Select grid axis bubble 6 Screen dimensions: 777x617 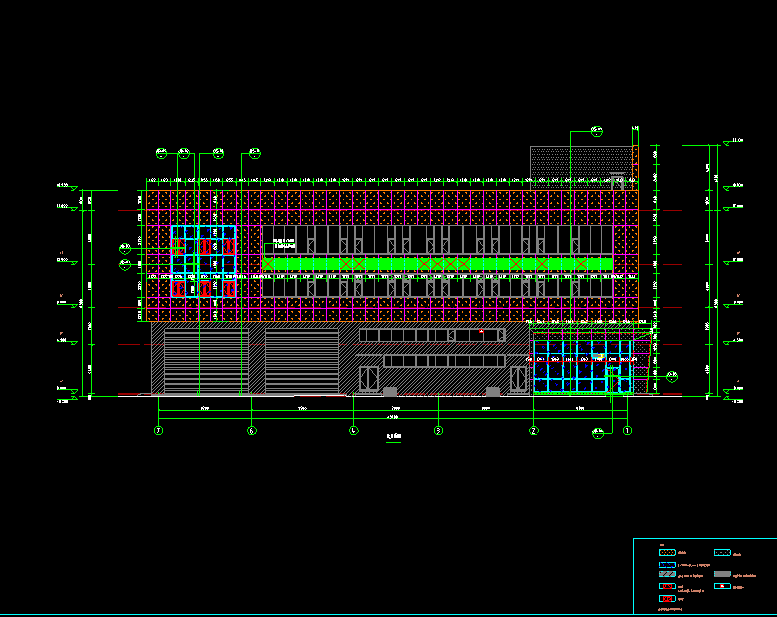click(251, 431)
